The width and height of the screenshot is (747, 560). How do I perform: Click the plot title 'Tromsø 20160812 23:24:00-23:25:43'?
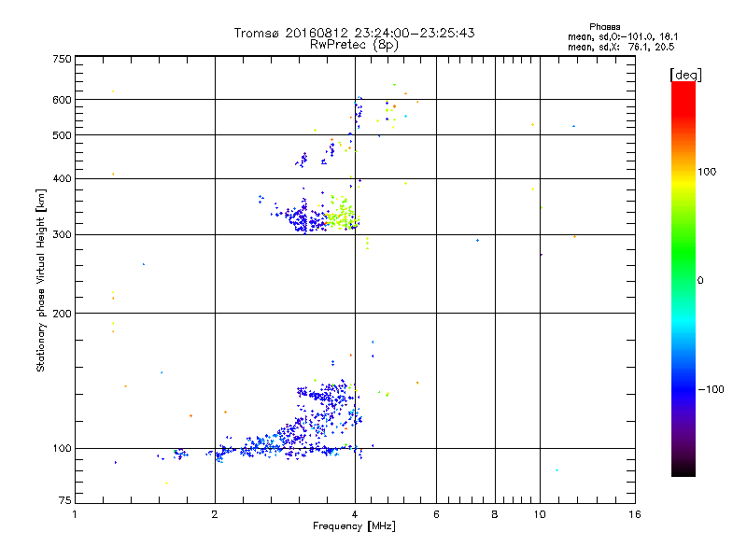click(354, 33)
